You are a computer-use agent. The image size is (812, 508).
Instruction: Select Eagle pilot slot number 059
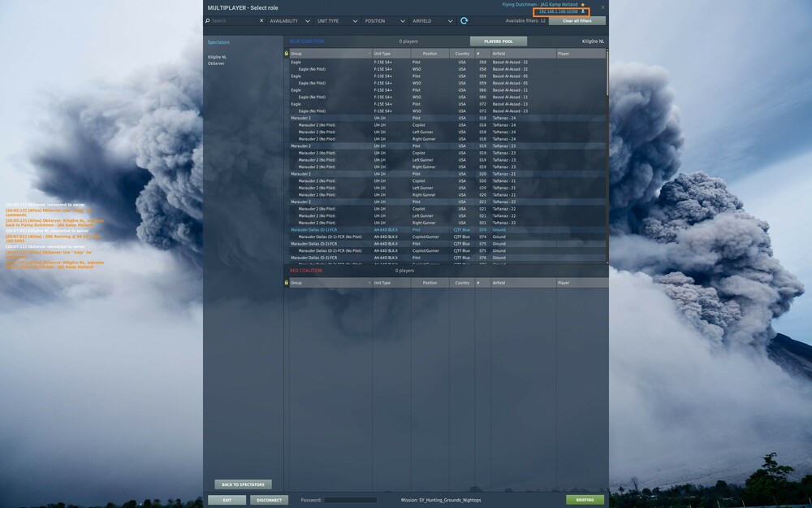pos(447,76)
